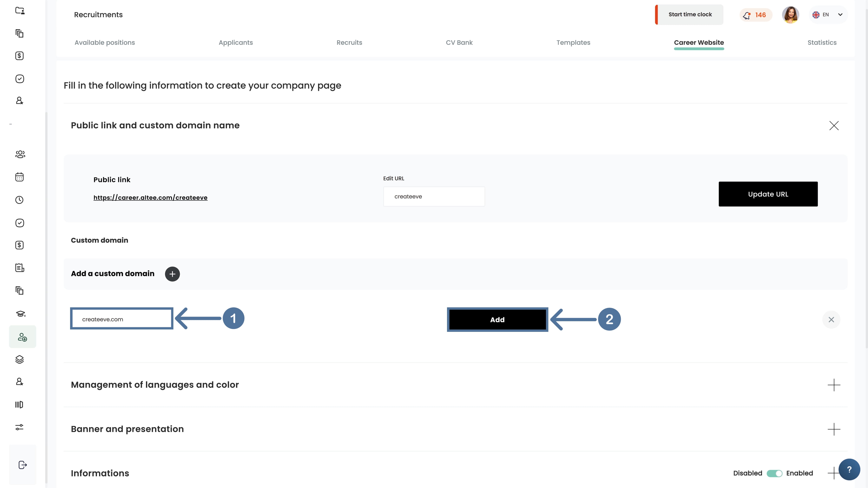Switch to the Available positions tab

click(x=105, y=43)
